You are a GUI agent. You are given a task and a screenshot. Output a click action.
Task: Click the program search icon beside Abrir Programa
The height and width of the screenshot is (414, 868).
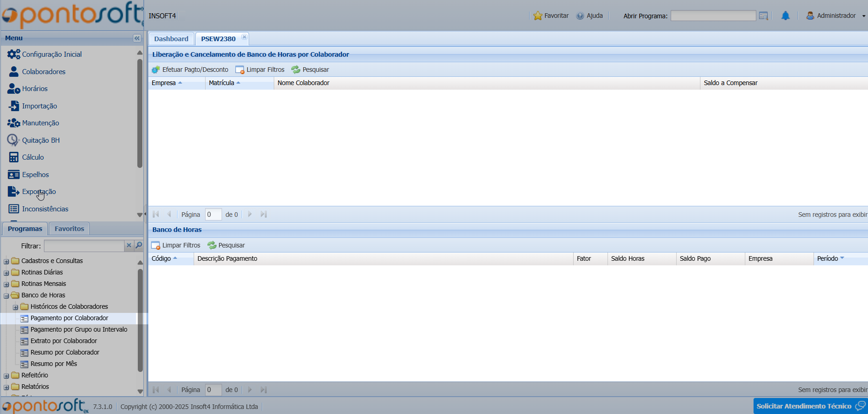click(763, 16)
